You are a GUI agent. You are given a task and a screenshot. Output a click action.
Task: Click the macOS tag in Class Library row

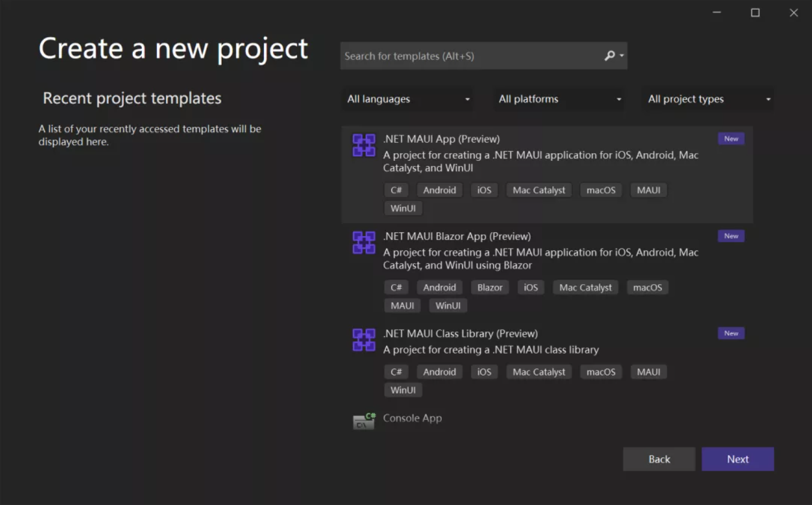[x=601, y=372]
